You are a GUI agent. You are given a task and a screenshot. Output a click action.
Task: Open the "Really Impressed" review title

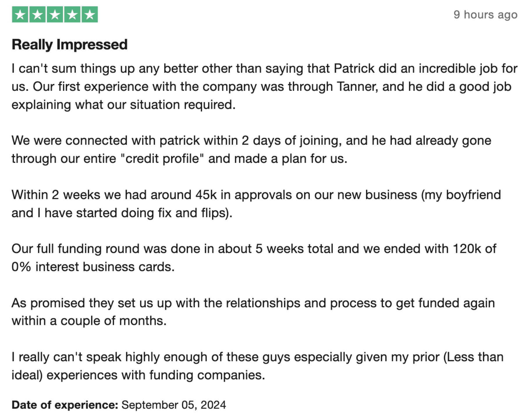pyautogui.click(x=70, y=45)
